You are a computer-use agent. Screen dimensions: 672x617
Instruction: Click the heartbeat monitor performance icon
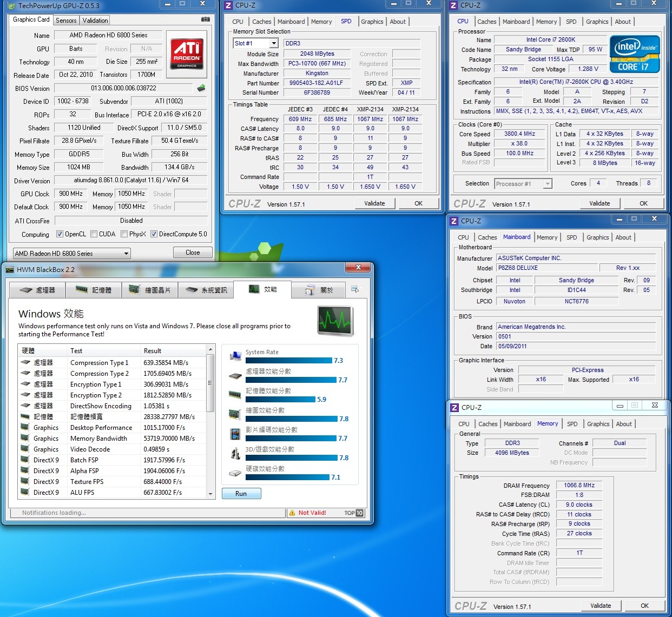point(335,321)
